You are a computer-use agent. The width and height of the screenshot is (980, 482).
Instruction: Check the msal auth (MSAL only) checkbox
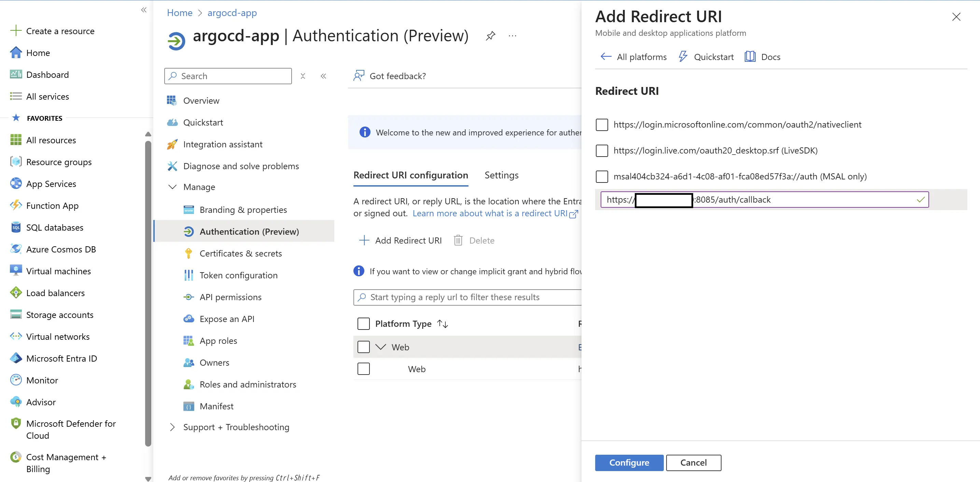click(x=601, y=176)
